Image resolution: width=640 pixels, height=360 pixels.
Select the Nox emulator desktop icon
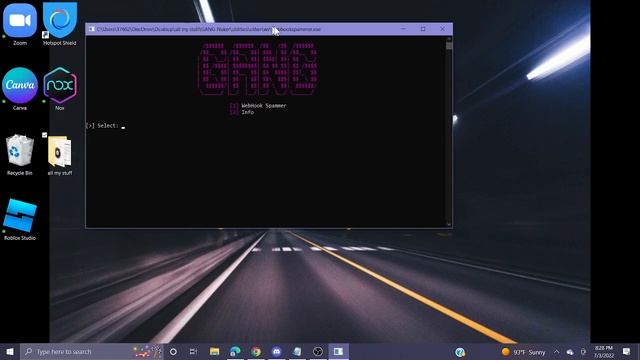click(60, 89)
